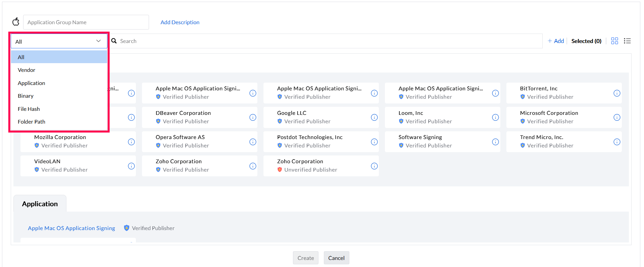
Task: Click the Add Description link
Action: (x=180, y=22)
